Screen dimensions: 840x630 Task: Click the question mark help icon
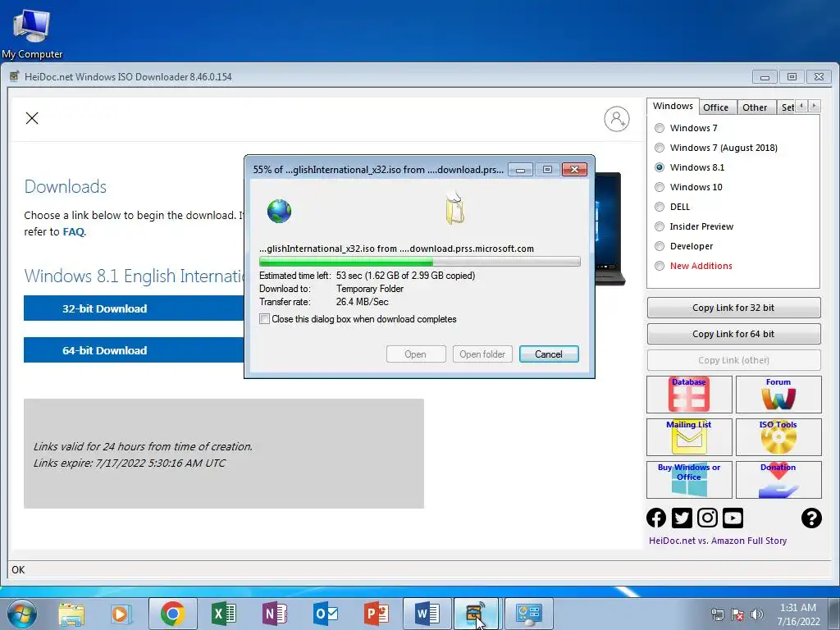click(811, 518)
